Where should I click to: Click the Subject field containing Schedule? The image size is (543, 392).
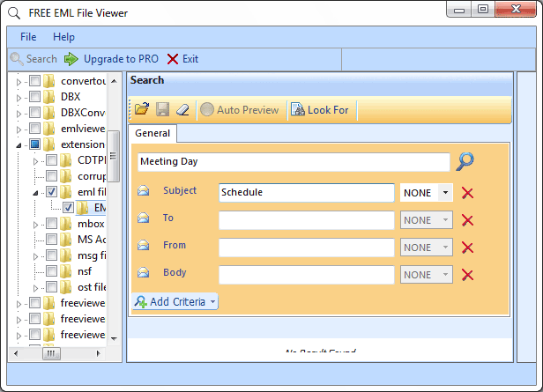click(307, 193)
